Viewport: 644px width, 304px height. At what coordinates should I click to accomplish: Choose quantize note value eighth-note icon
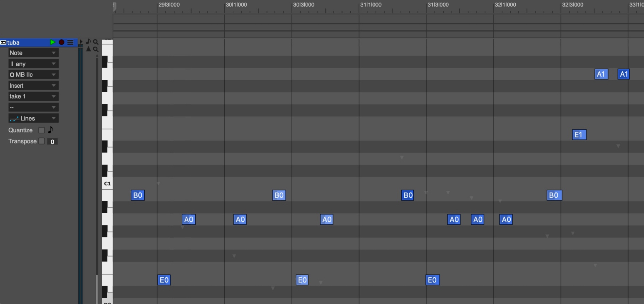point(51,130)
